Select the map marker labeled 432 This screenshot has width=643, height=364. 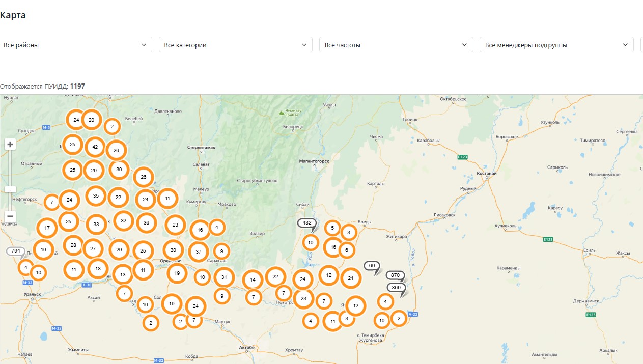point(307,223)
